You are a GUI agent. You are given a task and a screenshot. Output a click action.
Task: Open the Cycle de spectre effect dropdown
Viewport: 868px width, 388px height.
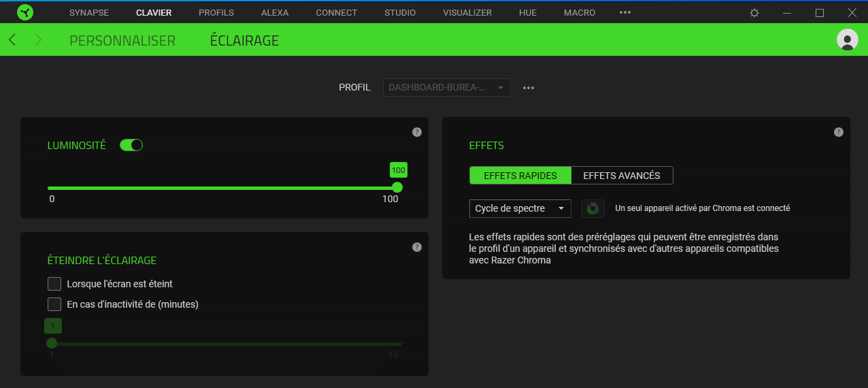pyautogui.click(x=520, y=208)
